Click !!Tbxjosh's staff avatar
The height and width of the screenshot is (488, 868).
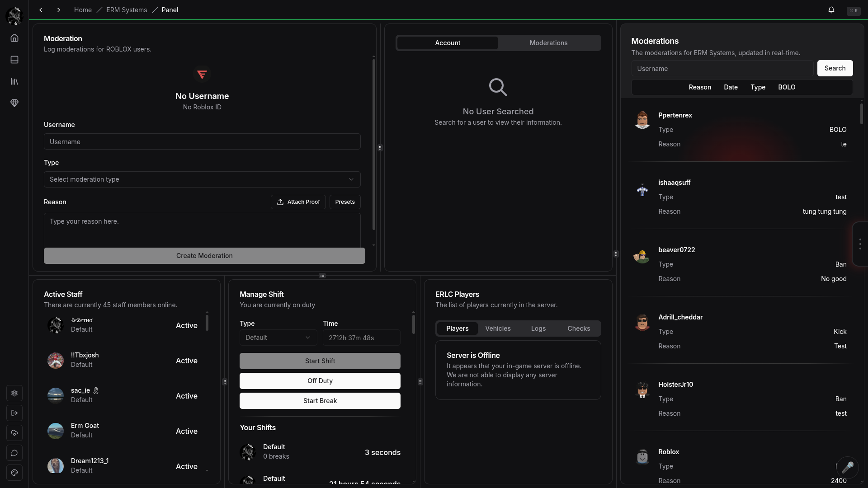click(x=56, y=360)
